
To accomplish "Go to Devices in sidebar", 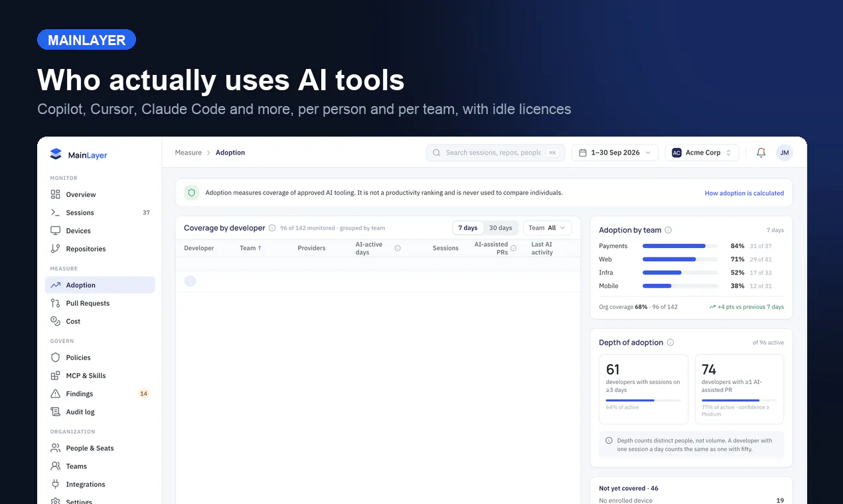I will 100,231.
